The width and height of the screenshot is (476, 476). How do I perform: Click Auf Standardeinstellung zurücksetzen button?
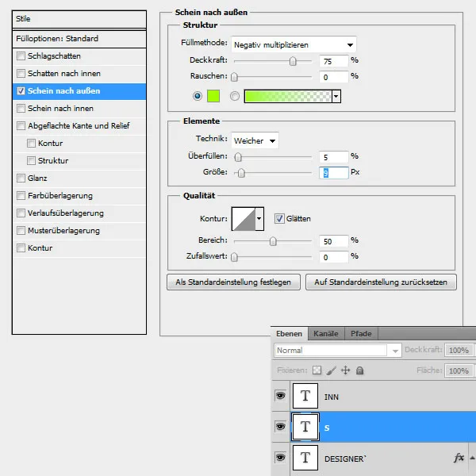coord(381,282)
